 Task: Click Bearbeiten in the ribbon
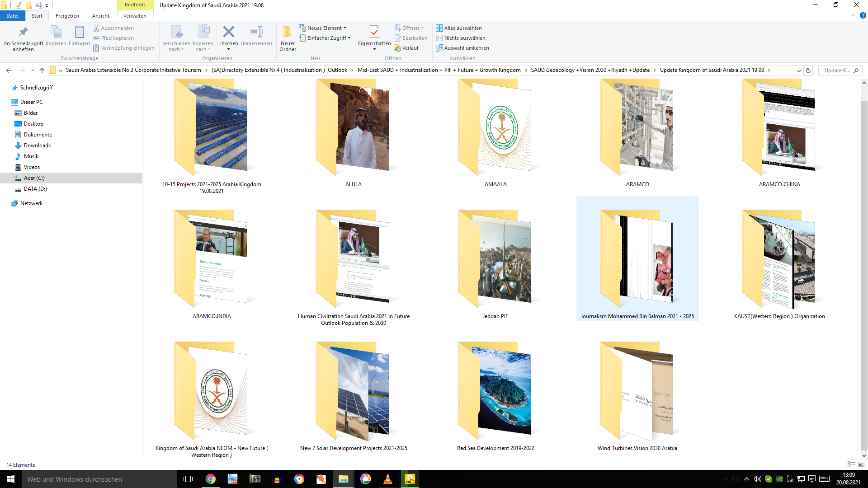[x=411, y=38]
